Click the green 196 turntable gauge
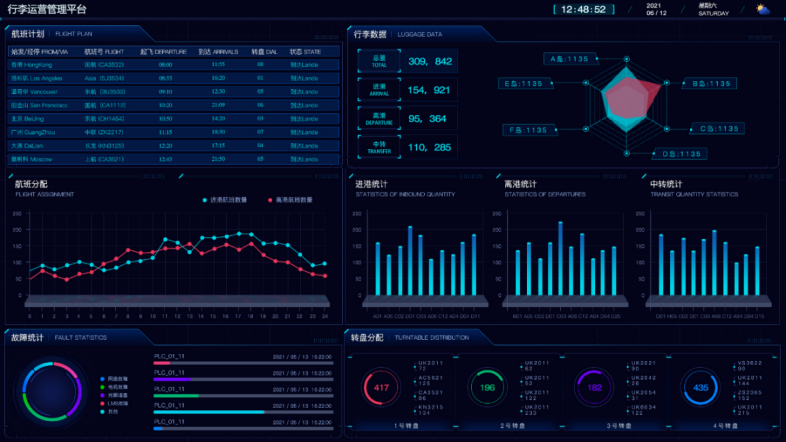The height and width of the screenshot is (442, 786). pyautogui.click(x=487, y=387)
